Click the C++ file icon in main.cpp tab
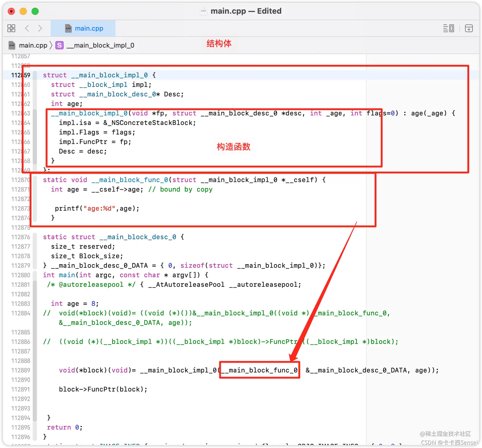Image resolution: width=482 pixels, height=448 pixels. (68, 28)
